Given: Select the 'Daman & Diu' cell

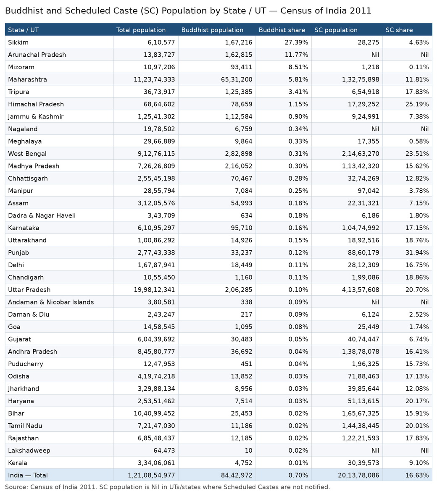Looking at the screenshot, I should [59, 314].
